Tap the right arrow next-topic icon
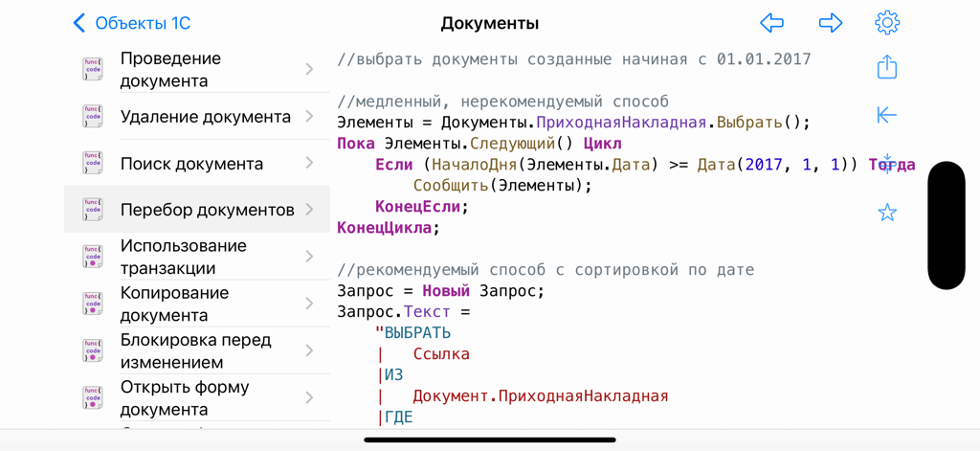 830,23
